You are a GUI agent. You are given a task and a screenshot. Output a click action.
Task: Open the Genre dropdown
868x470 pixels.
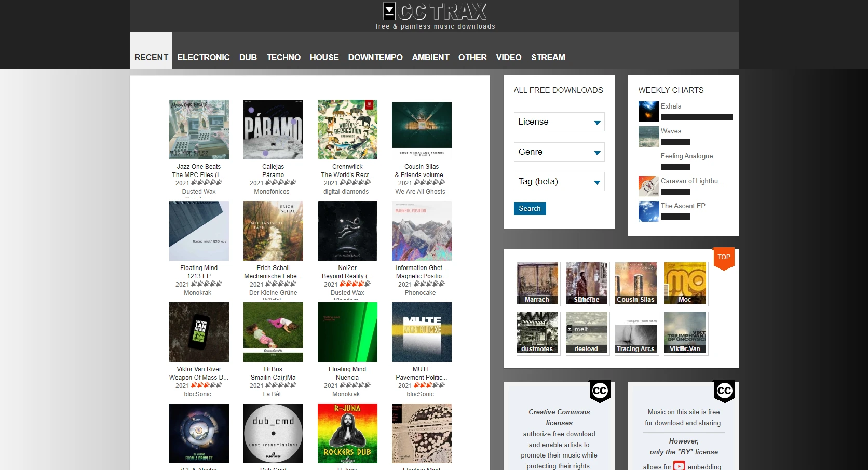(x=559, y=152)
